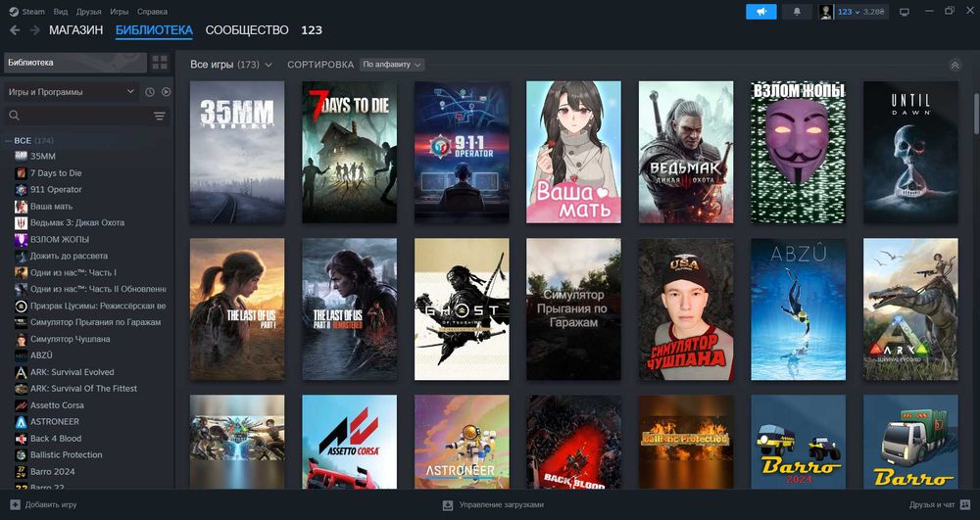Collapse the library header chevron button

(955, 65)
